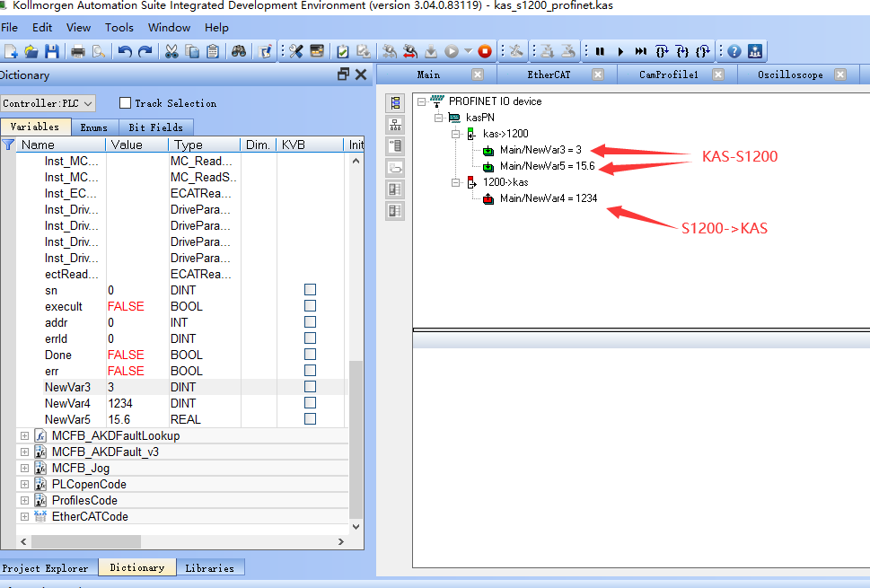Click the Cut scissors icon
The width and height of the screenshot is (870, 588).
pos(171,51)
